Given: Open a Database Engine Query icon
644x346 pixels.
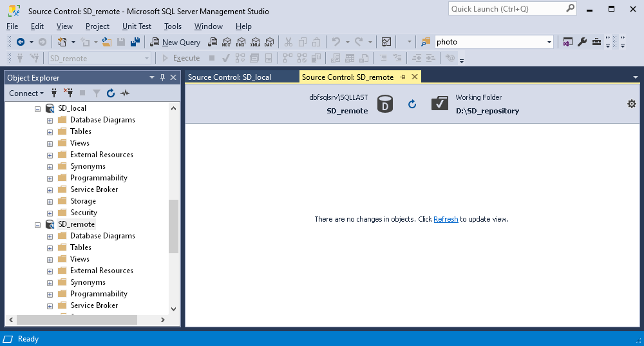Looking at the screenshot, I should pos(213,42).
